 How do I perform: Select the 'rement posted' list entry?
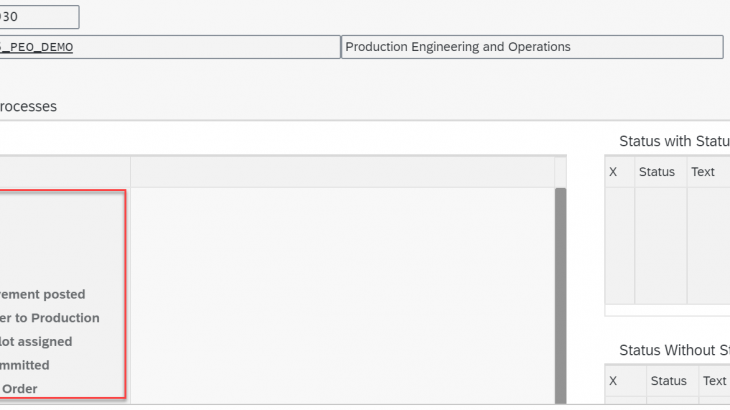pos(42,295)
